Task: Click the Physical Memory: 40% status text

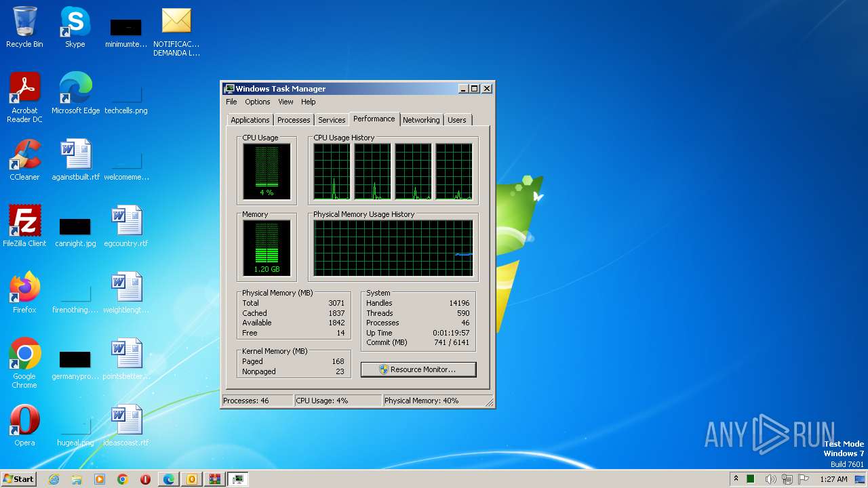Action: click(422, 401)
